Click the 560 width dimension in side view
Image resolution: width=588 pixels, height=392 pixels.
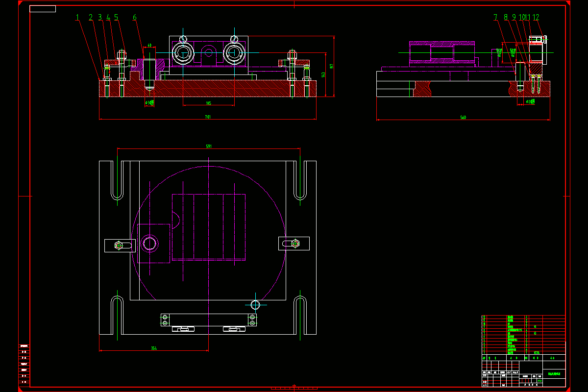(463, 118)
